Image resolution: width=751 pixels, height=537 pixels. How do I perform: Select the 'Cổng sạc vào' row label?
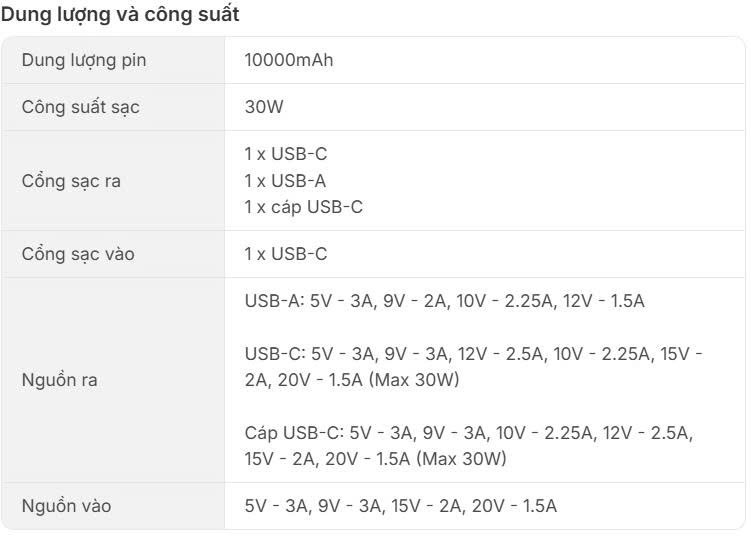(x=78, y=254)
